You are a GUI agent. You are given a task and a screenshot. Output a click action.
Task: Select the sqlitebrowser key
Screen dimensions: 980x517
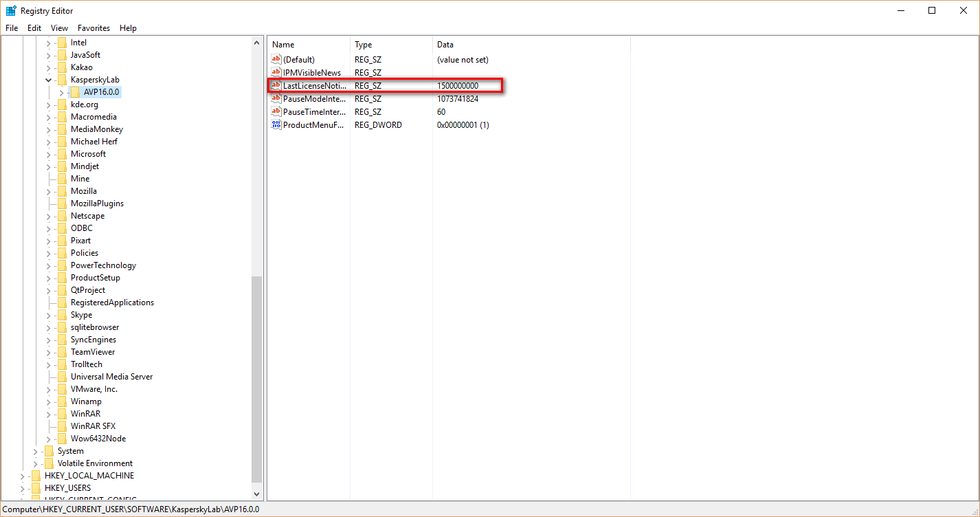coord(95,327)
